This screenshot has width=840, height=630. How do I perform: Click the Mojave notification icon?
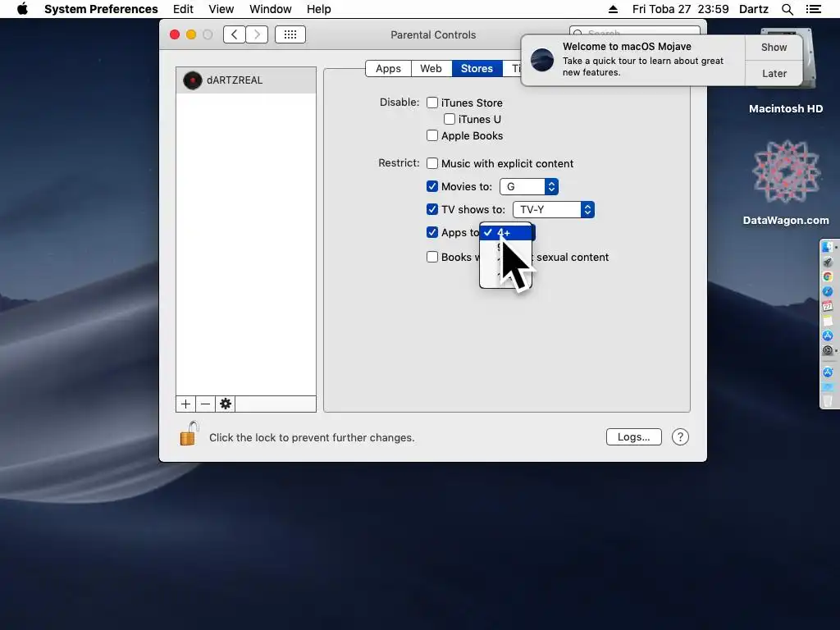542,60
